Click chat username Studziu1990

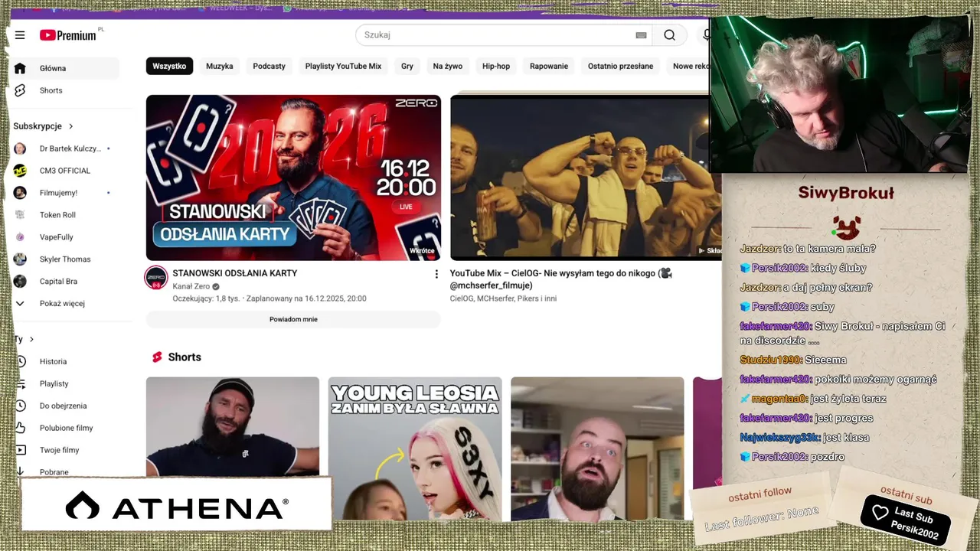pyautogui.click(x=770, y=360)
